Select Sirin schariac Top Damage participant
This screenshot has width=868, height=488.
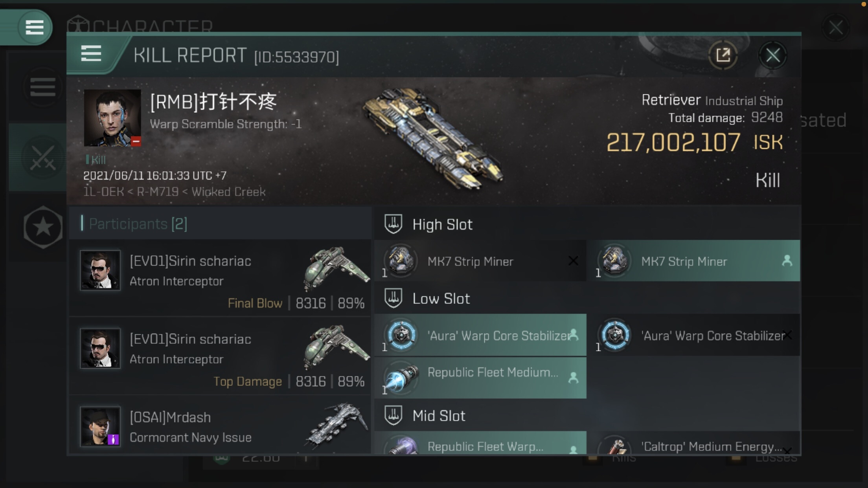pos(220,356)
